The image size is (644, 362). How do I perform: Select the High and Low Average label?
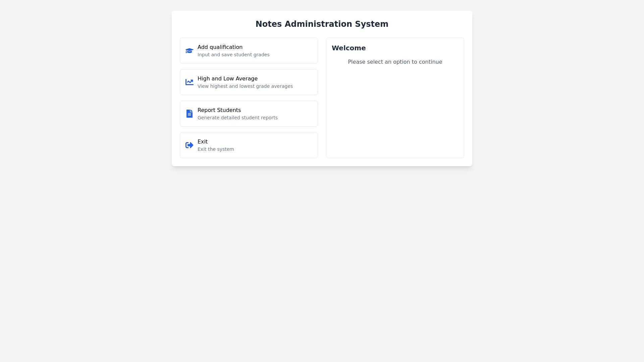point(227,79)
